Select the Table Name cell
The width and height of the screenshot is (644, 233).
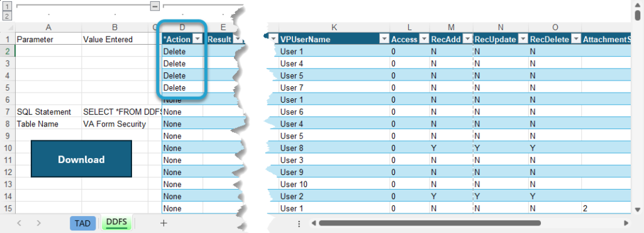click(48, 124)
